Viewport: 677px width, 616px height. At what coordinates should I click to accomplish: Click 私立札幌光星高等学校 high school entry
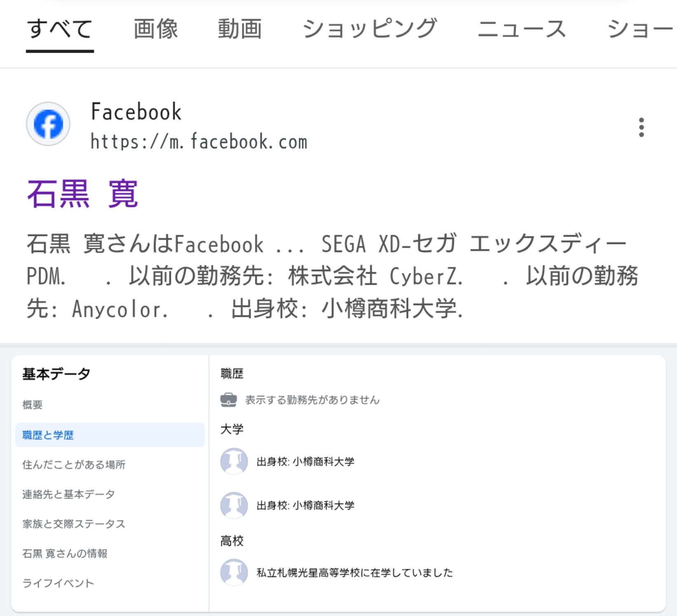[354, 572]
